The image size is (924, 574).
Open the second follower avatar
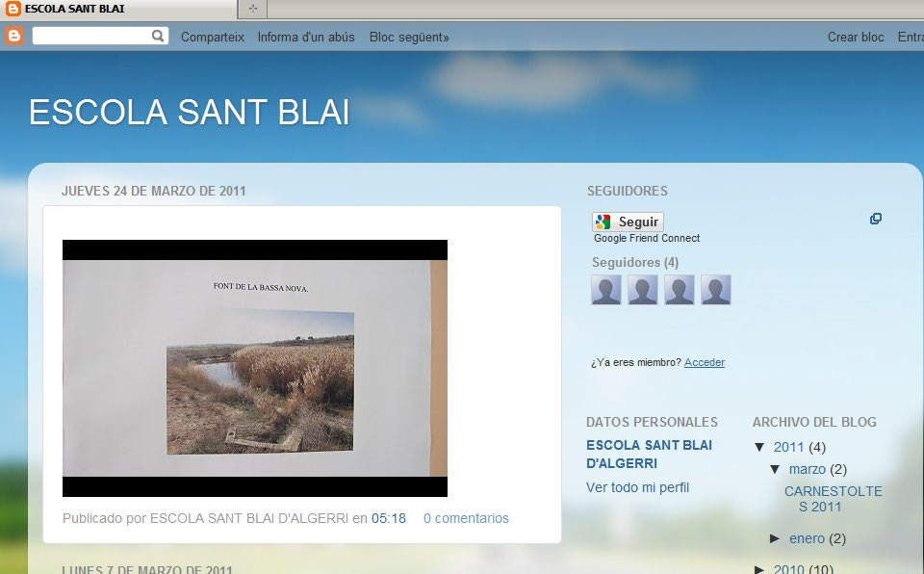coord(642,290)
